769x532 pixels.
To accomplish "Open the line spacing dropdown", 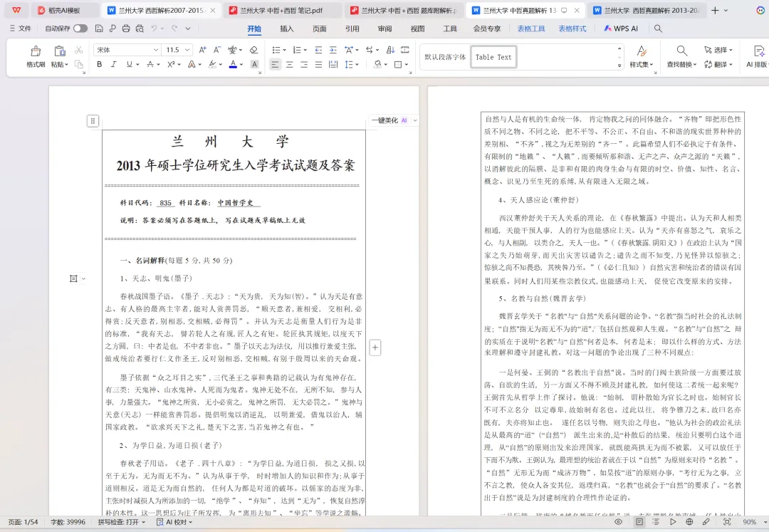I will pos(357,64).
